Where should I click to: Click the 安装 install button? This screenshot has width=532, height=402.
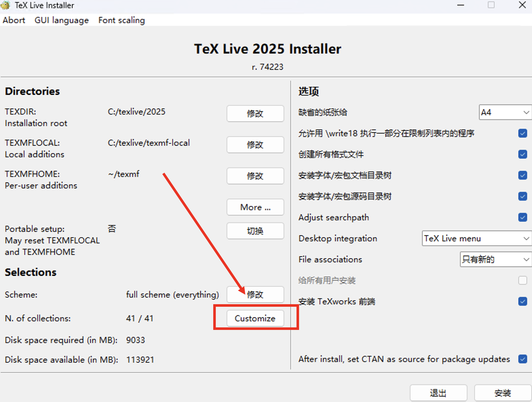click(x=503, y=393)
